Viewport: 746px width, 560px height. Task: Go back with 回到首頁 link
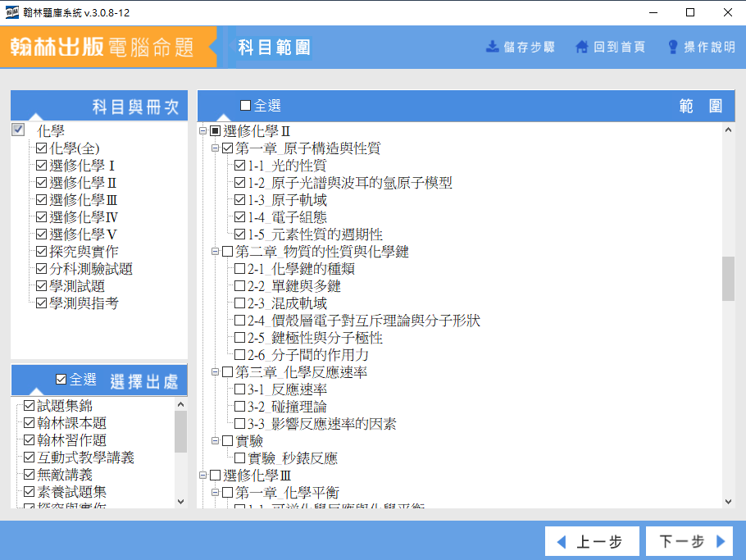[610, 47]
